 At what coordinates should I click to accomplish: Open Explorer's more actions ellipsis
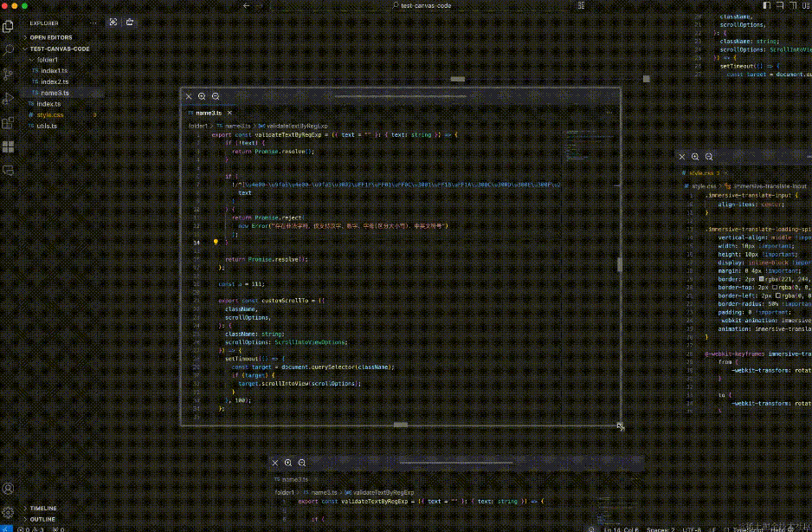point(93,23)
